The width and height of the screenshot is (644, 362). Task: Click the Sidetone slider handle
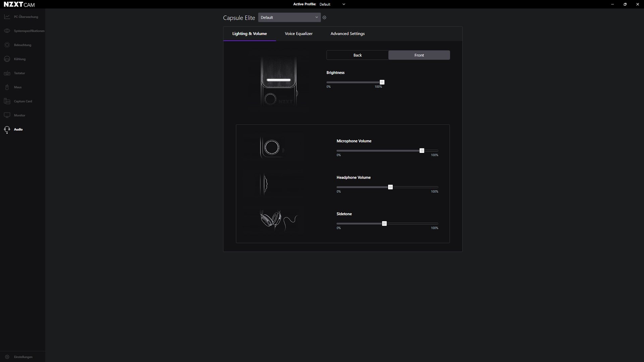[384, 224]
